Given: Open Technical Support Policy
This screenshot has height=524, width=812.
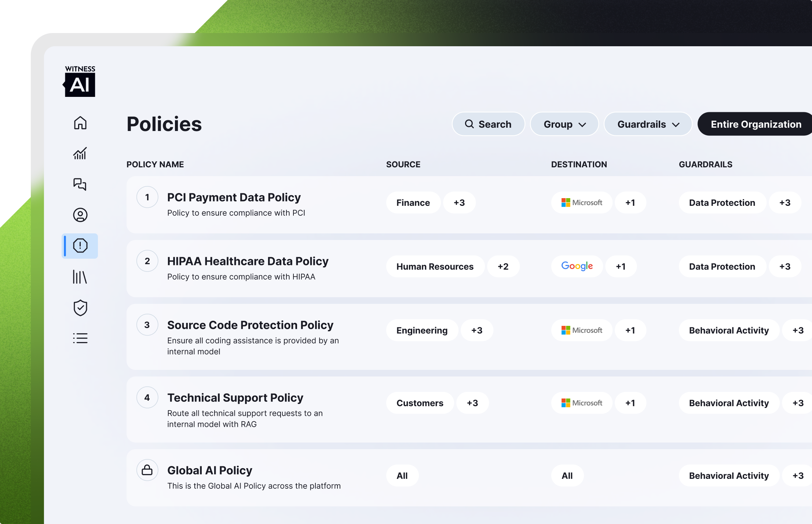Looking at the screenshot, I should pyautogui.click(x=235, y=397).
